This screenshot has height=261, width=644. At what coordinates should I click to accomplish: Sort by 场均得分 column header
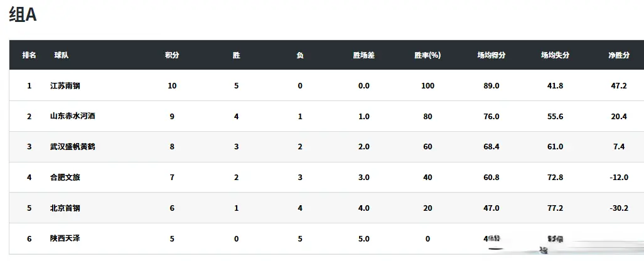pyautogui.click(x=491, y=55)
